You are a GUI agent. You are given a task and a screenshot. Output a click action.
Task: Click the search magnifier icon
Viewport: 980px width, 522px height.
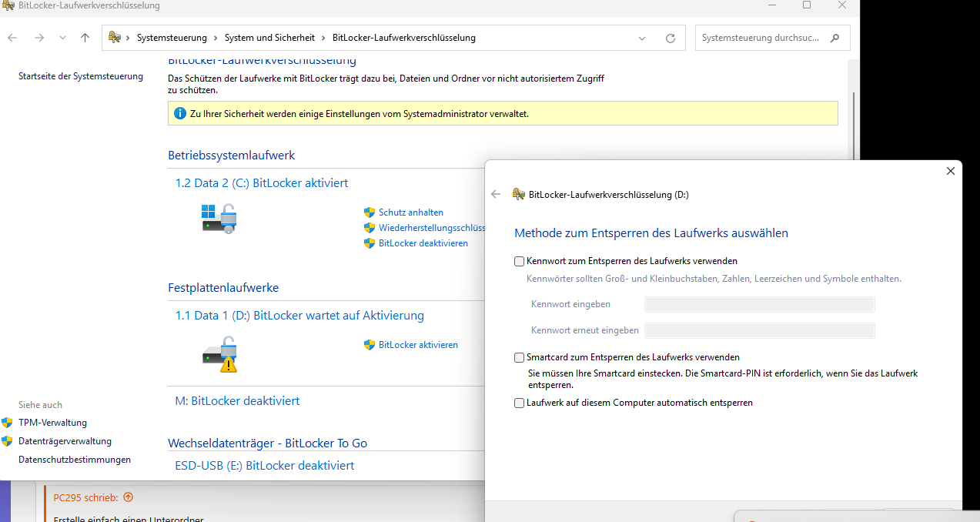835,38
